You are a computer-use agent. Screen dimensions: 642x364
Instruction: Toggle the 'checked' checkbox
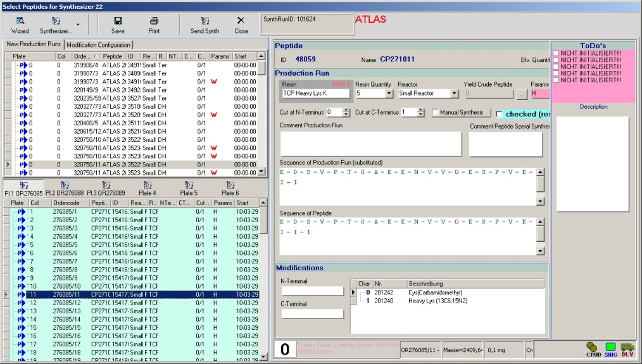(500, 114)
